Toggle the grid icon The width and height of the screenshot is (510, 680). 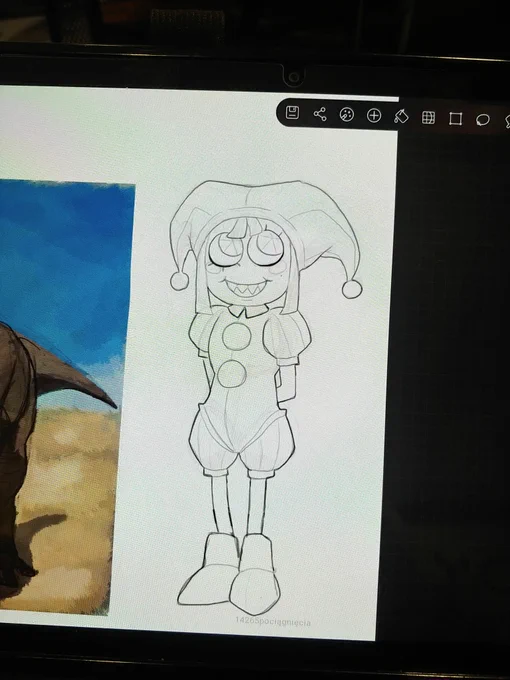(428, 118)
